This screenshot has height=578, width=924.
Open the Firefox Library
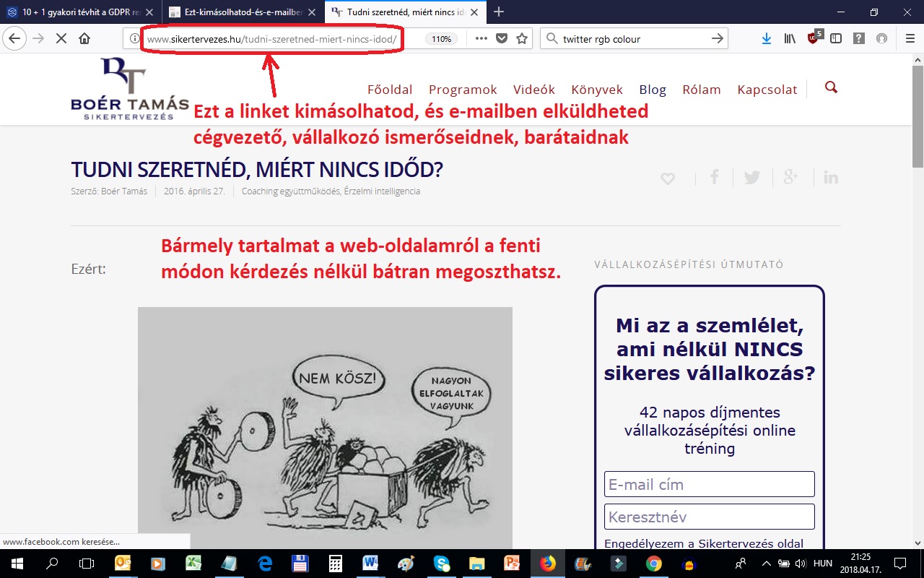click(x=790, y=38)
